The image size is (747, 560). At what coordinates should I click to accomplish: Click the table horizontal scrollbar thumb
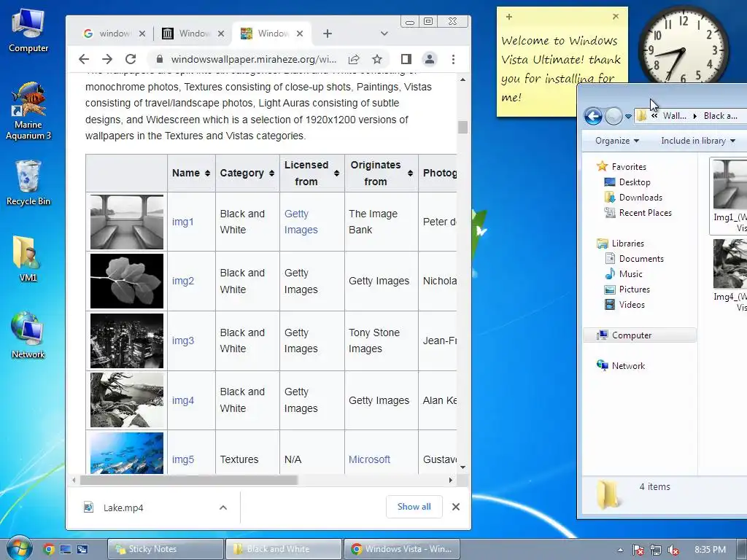189,480
